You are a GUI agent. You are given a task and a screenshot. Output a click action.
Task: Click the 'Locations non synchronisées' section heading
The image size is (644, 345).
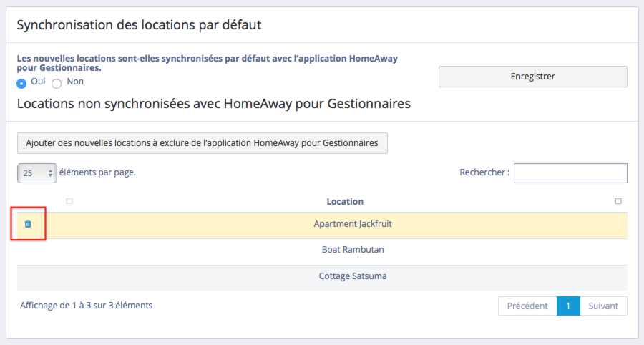click(213, 104)
